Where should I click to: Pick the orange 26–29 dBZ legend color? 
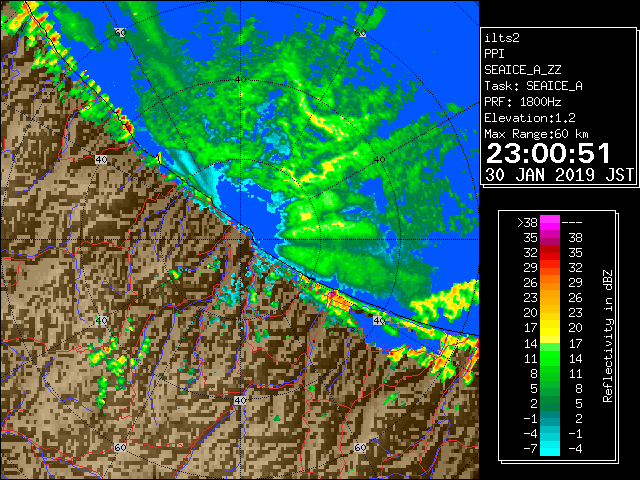[x=550, y=283]
